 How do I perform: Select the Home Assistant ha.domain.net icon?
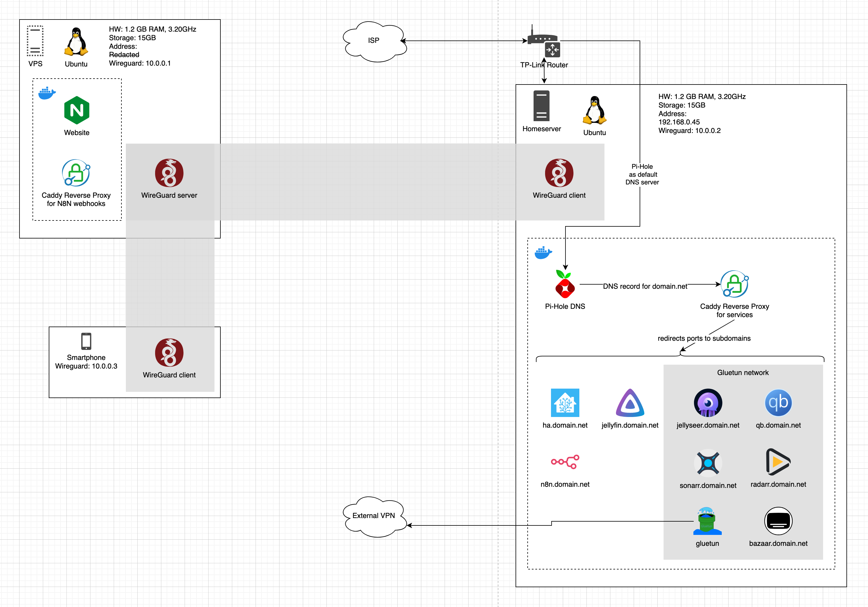coord(565,403)
